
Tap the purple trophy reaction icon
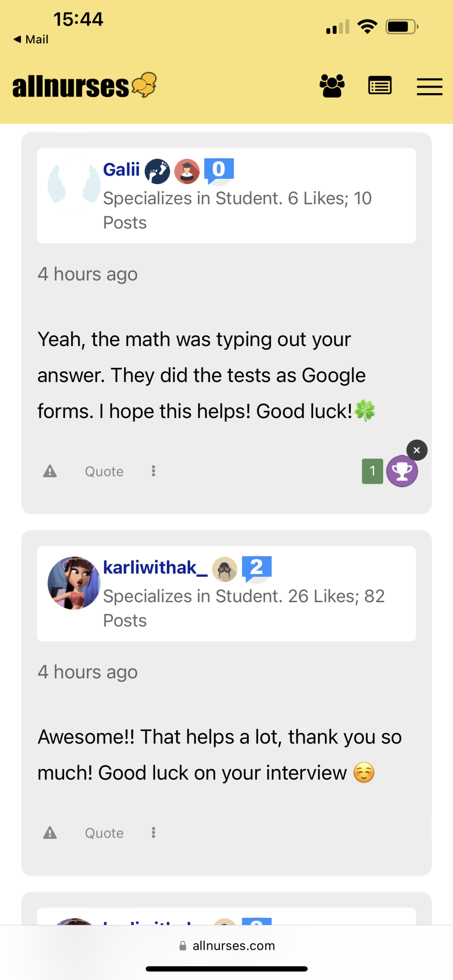point(402,471)
